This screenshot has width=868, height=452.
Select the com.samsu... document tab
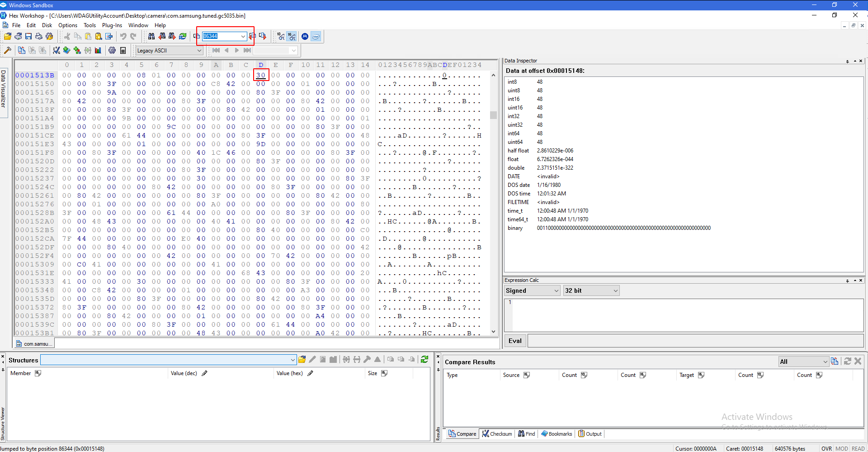tap(34, 344)
